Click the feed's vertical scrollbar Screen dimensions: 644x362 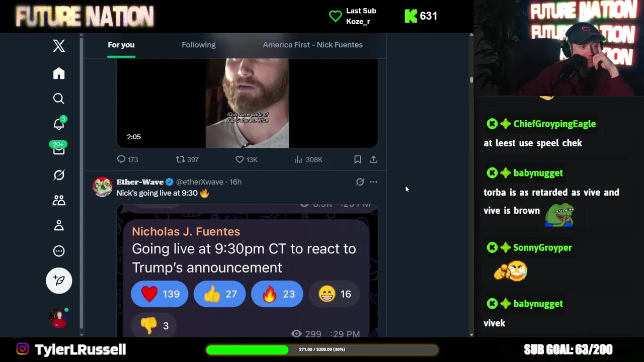pos(471,184)
